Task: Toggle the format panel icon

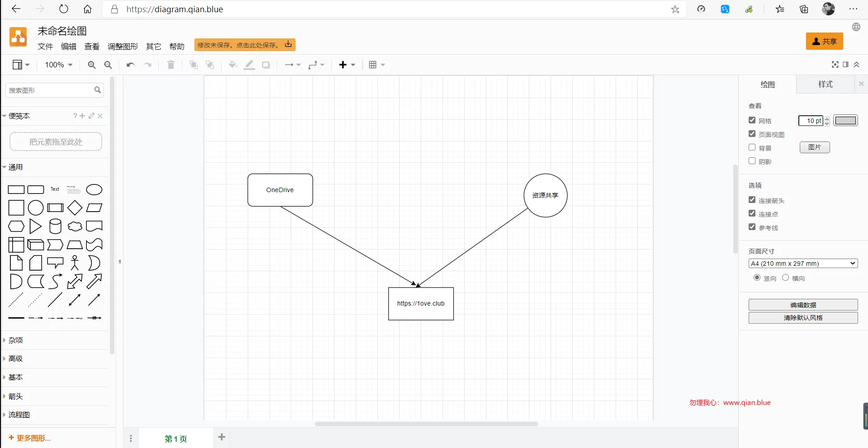Action: point(846,65)
